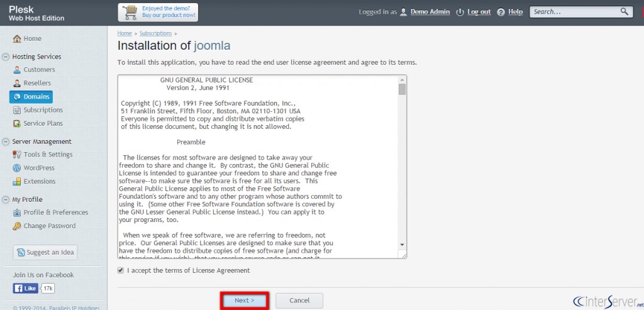Viewport: 644px width, 310px height.
Task: Click the Plesk Web Host Edition logo
Action: click(x=36, y=13)
